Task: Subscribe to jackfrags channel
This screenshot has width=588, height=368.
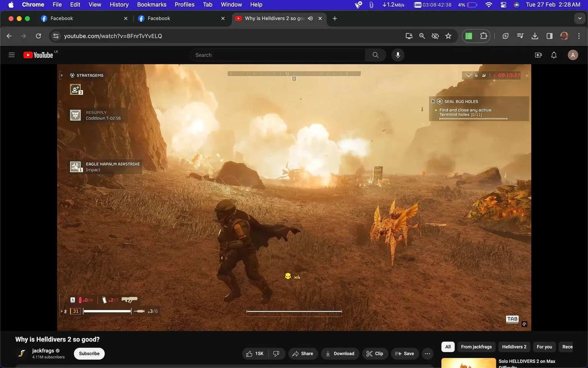Action: click(x=89, y=353)
